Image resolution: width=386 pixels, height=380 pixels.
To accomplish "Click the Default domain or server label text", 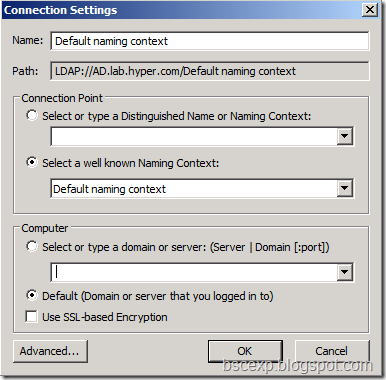I will point(158,296).
